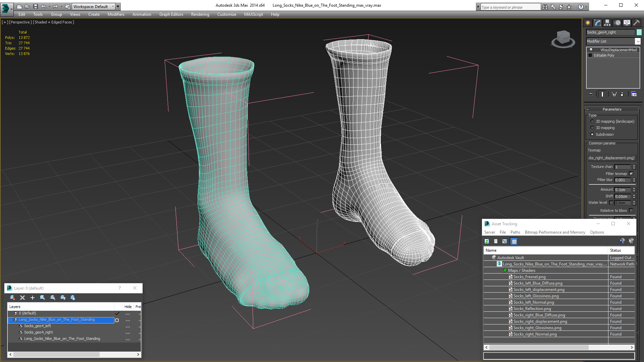Image resolution: width=644 pixels, height=362 pixels.
Task: Click Remove Modifier from Stack icon
Action: click(622, 94)
